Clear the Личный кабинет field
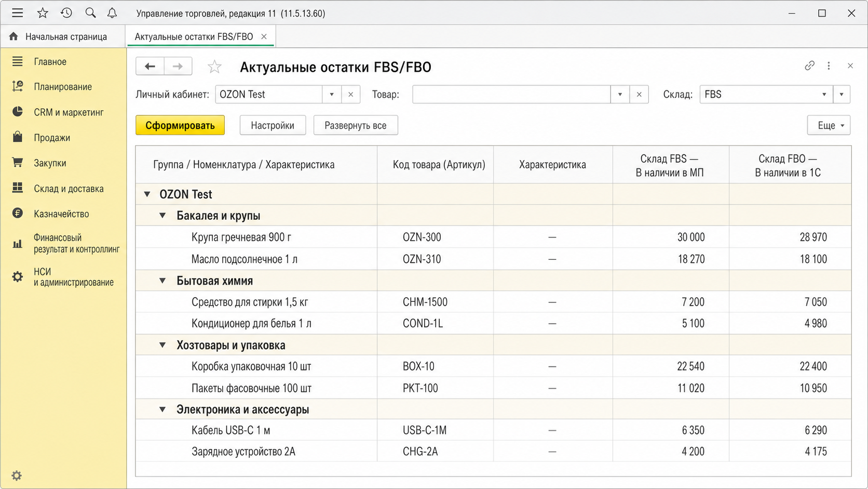Viewport: 868px width, 489px height. pos(350,95)
